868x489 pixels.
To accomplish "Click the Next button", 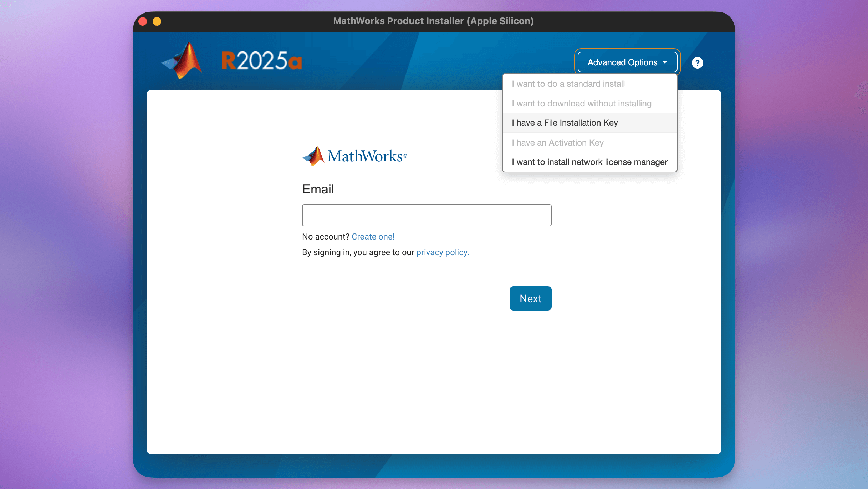I will point(530,298).
